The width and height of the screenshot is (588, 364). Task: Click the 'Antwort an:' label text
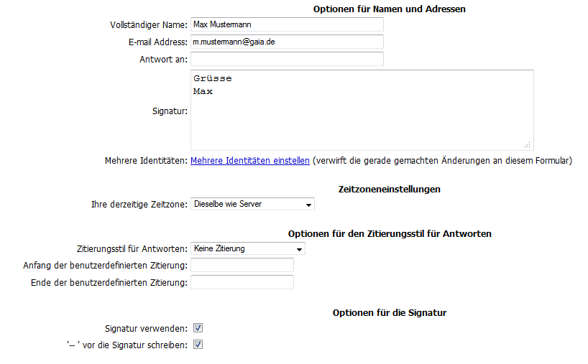pos(163,60)
